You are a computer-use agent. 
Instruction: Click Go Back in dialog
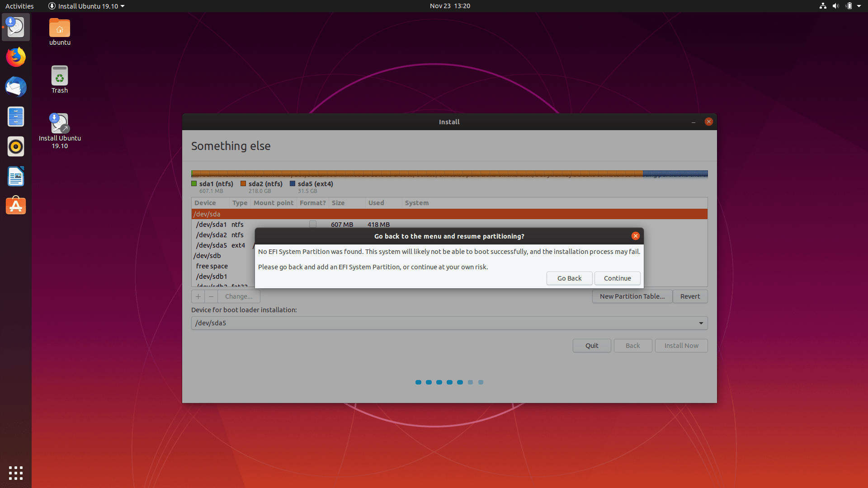569,278
